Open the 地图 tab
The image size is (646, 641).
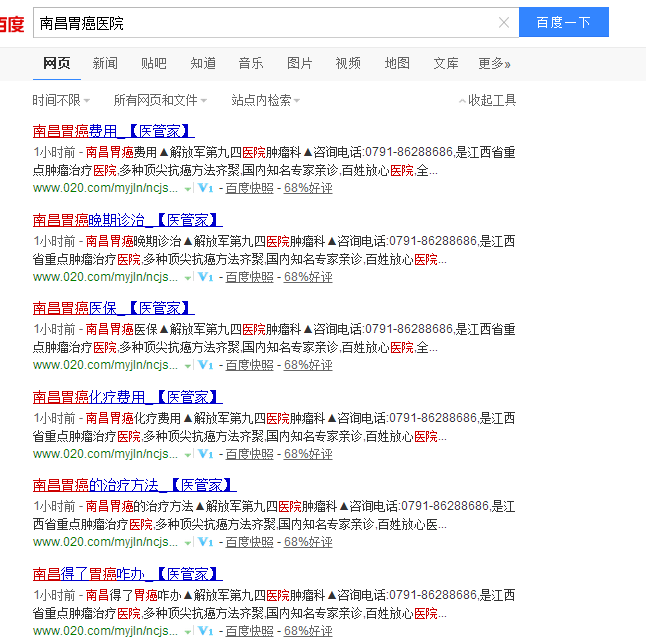pyautogui.click(x=397, y=63)
